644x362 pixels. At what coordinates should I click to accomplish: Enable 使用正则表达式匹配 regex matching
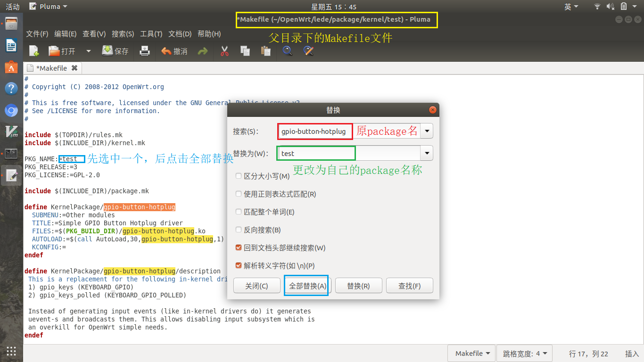coord(239,194)
